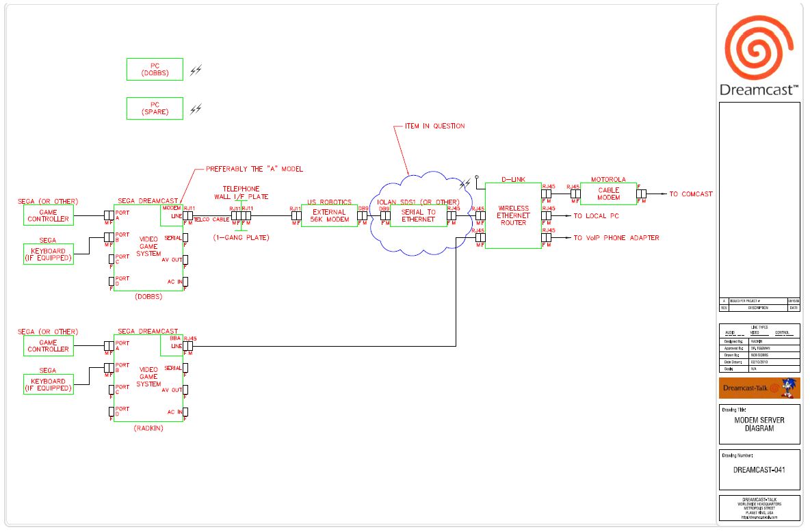Image resolution: width=810 pixels, height=532 pixels.
Task: Click the 'ISSUED FOR PROJECT #' revision entry
Action: pos(745,301)
